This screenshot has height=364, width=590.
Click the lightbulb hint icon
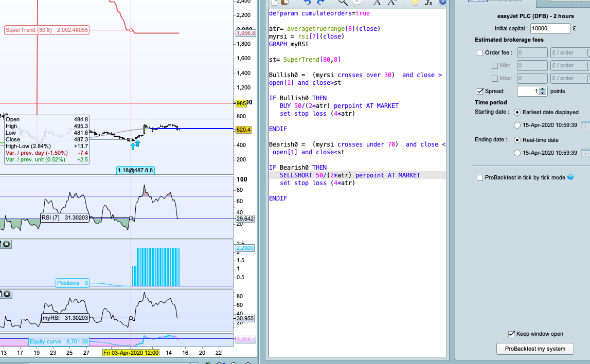(415, 3)
